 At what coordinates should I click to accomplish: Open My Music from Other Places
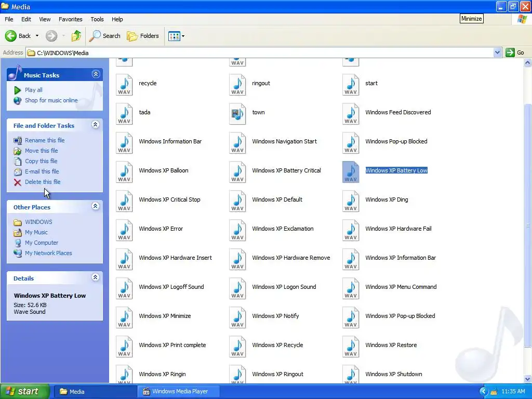[36, 232]
